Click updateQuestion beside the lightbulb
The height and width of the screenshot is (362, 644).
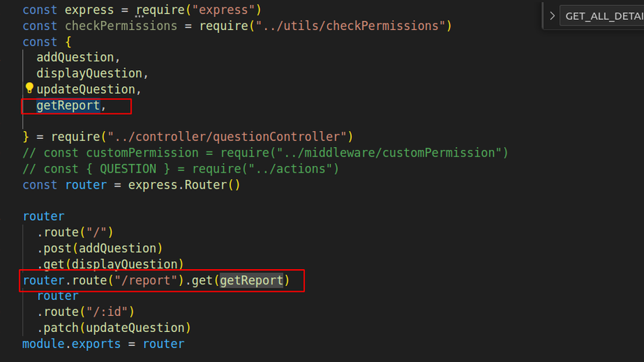[85, 89]
